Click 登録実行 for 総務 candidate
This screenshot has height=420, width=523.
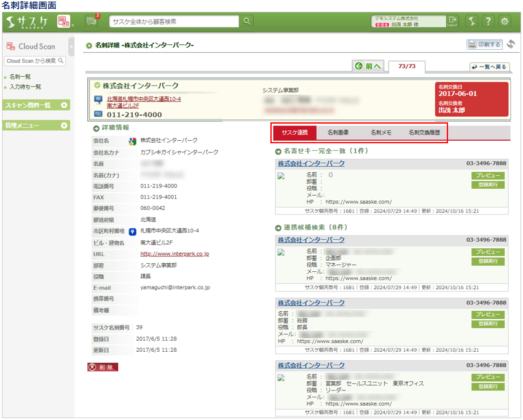click(488, 324)
